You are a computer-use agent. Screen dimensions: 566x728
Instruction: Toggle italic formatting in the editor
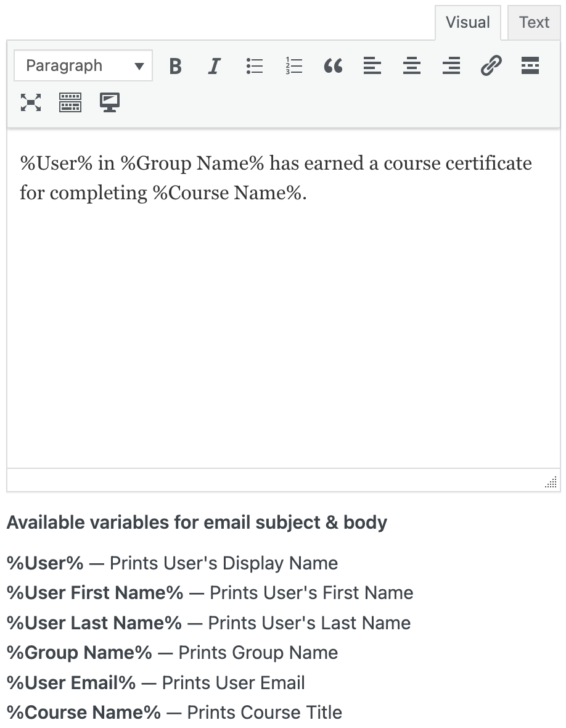(x=214, y=65)
